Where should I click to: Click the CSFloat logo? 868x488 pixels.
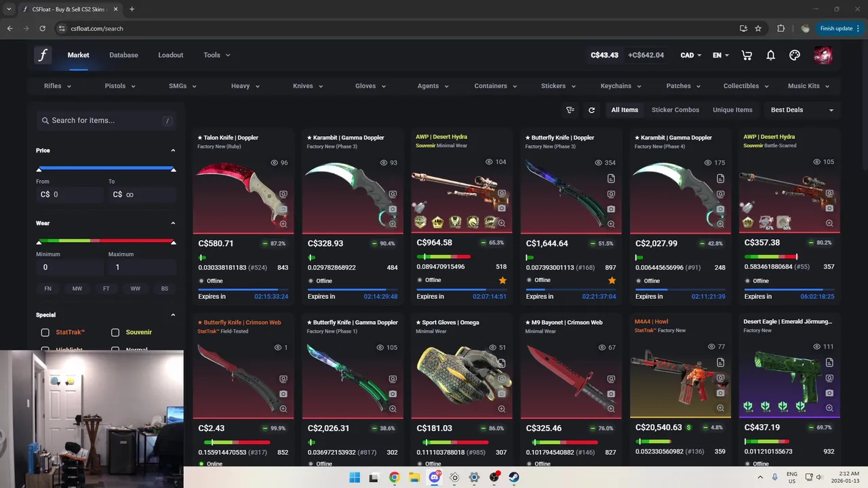click(x=43, y=55)
